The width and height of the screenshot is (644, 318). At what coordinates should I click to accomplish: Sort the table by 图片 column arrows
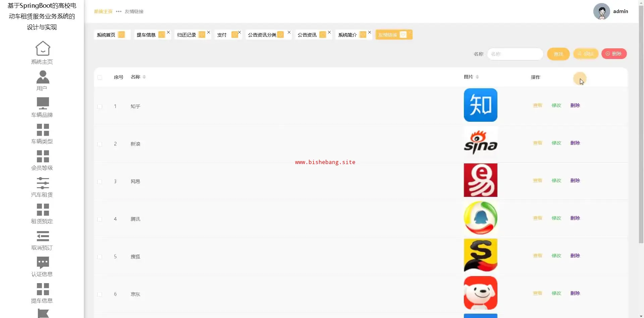coord(477,77)
